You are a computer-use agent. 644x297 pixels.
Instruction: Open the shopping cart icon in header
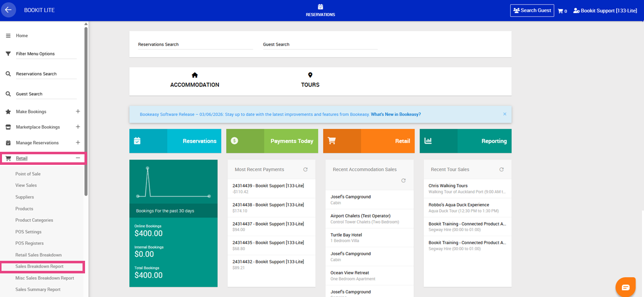click(x=560, y=11)
